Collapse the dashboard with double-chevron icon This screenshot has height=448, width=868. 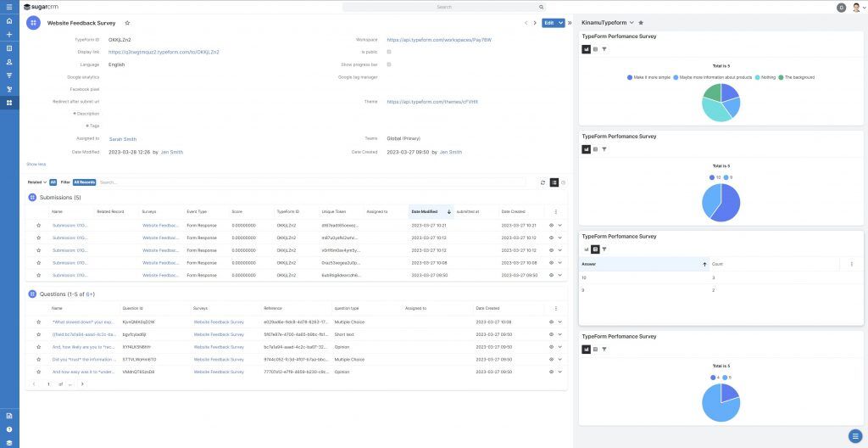coord(570,23)
